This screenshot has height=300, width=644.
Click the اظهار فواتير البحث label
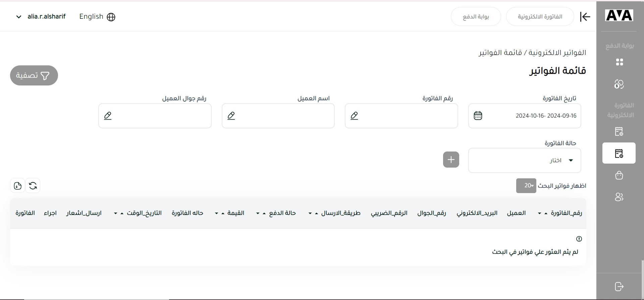point(562,186)
